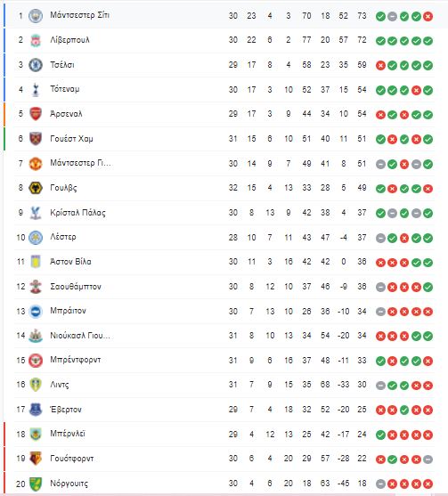Click the Norwich green shield crest
This screenshot has width=448, height=496.
click(36, 484)
